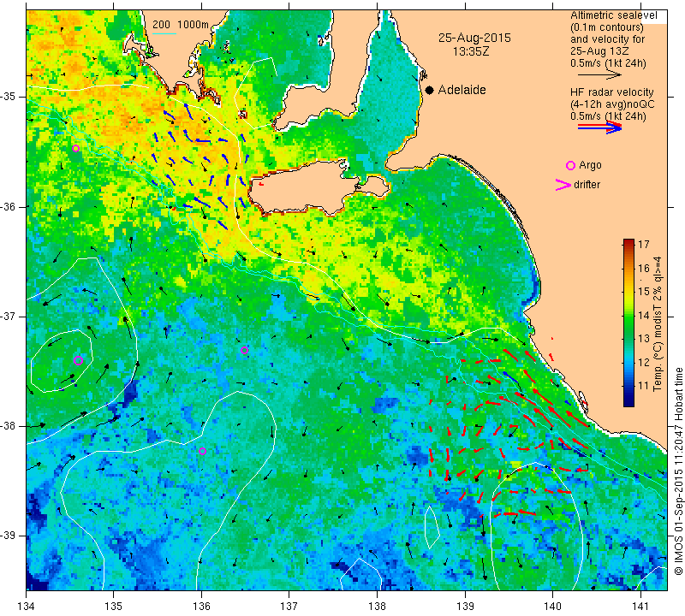This screenshot has height=616, width=685.
Task: Click the Adelaide label text
Action: pos(462,90)
